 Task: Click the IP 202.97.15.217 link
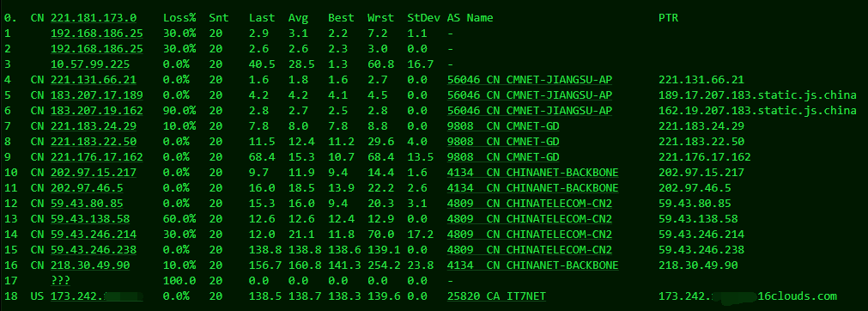coord(94,173)
